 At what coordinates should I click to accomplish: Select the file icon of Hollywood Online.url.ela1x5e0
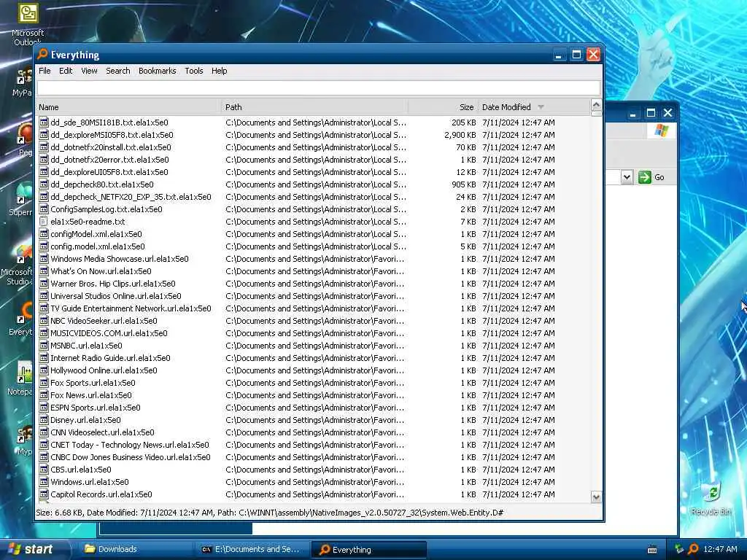(x=44, y=370)
